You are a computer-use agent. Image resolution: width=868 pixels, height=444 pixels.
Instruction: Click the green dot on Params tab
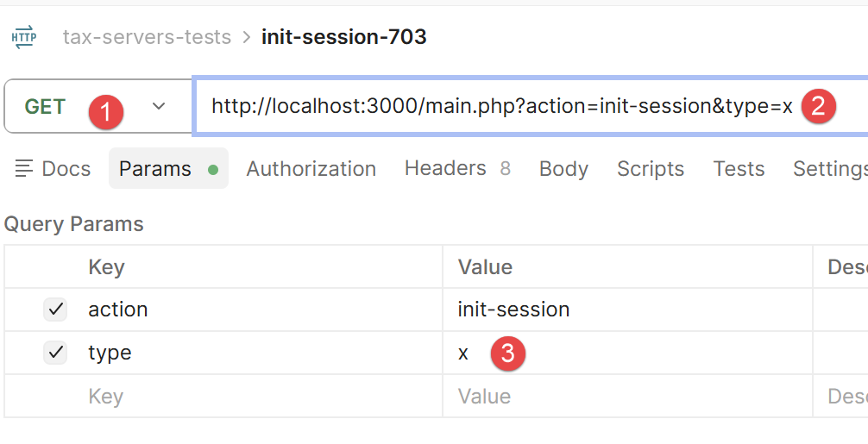[213, 170]
